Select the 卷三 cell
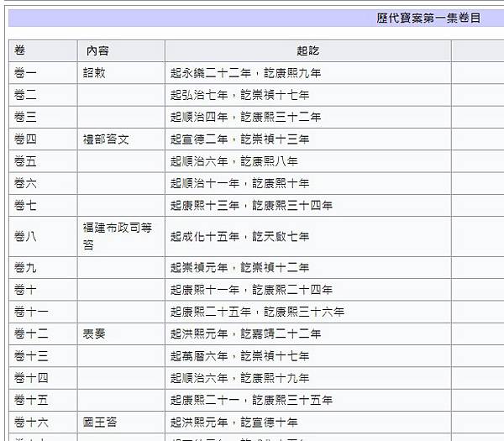This screenshot has width=504, height=441. click(43, 117)
